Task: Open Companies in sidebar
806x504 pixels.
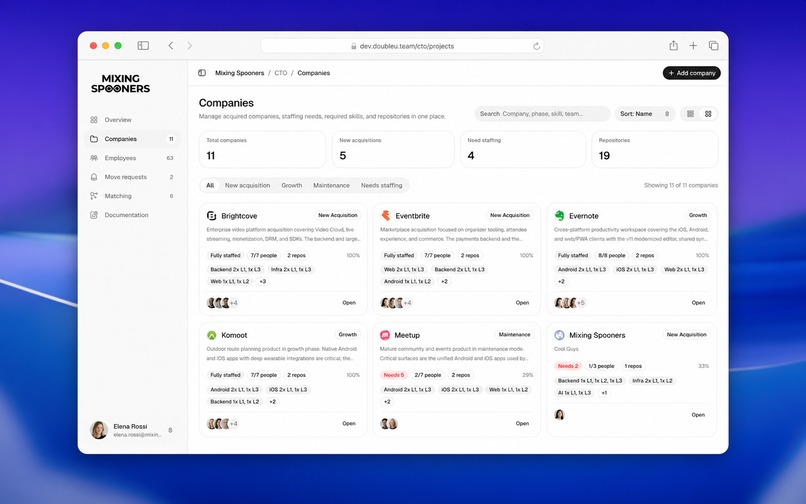Action: 132,139
